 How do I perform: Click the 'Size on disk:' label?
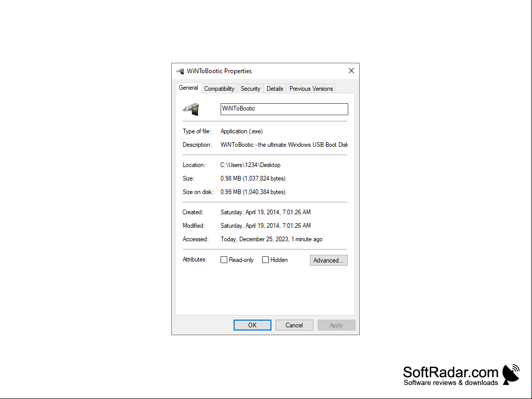[198, 192]
